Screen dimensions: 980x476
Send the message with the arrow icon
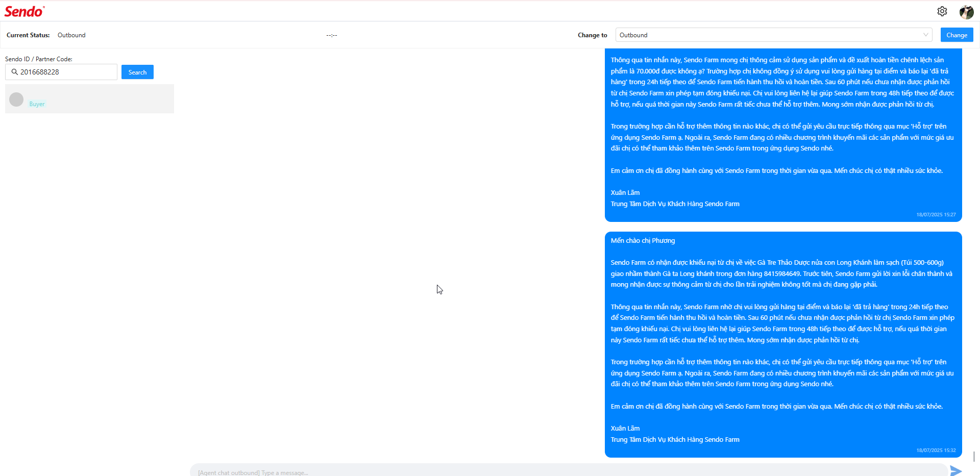[956, 471]
